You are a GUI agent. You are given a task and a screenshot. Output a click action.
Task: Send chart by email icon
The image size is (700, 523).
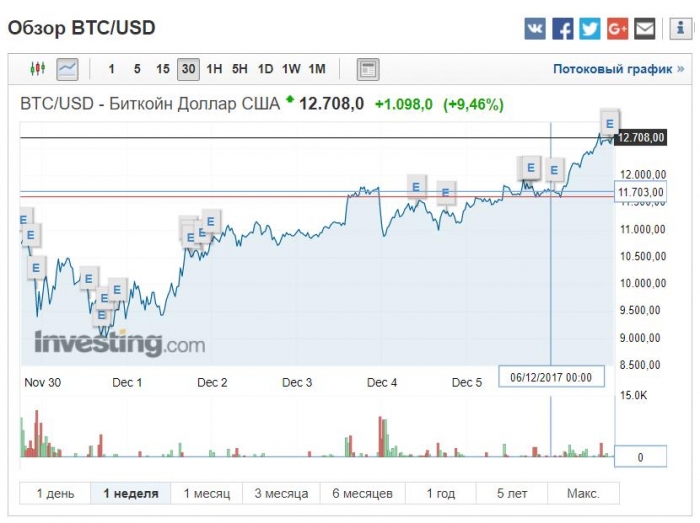[x=645, y=29]
